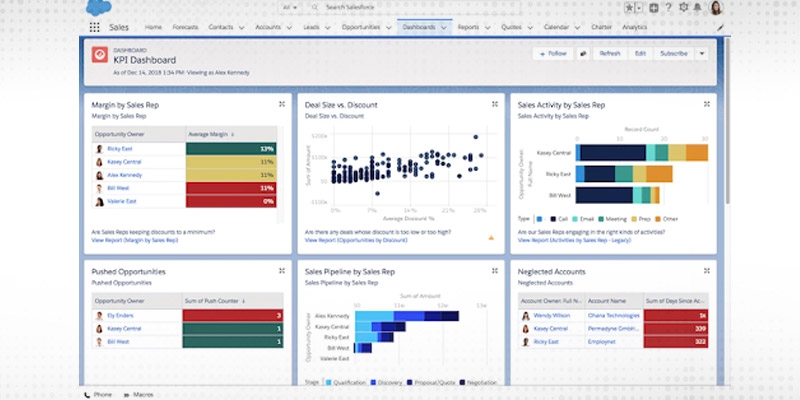
Task: Click Wendy Wilson's avatar in Neglected Accounts
Action: coord(526,315)
